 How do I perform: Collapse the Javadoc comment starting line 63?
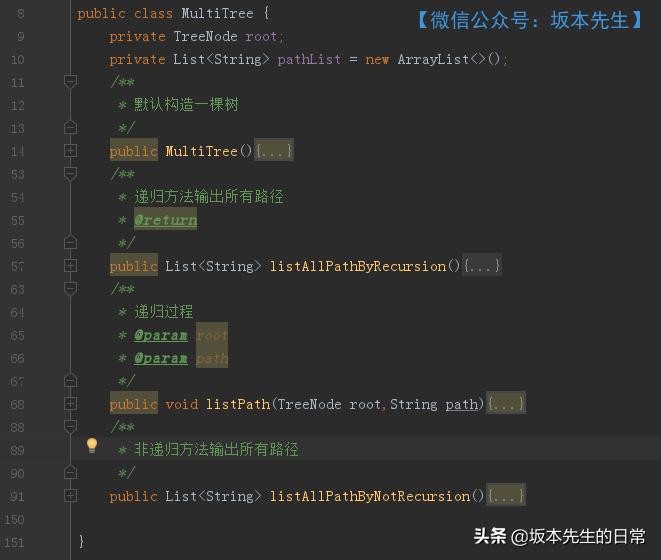pyautogui.click(x=70, y=288)
